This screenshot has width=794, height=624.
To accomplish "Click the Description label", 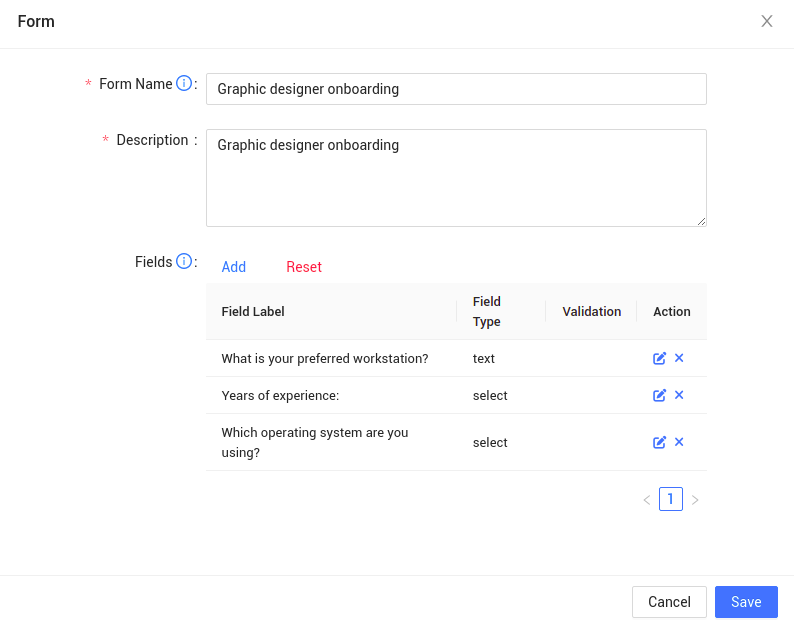I will click(152, 140).
